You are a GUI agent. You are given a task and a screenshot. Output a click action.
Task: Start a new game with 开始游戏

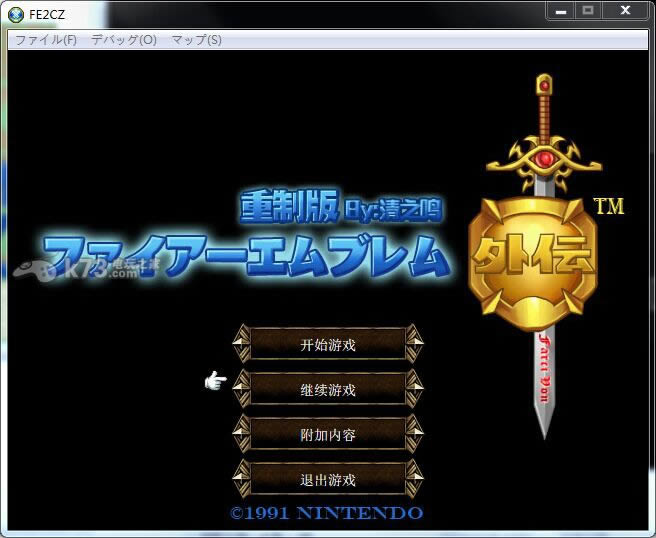coord(328,345)
